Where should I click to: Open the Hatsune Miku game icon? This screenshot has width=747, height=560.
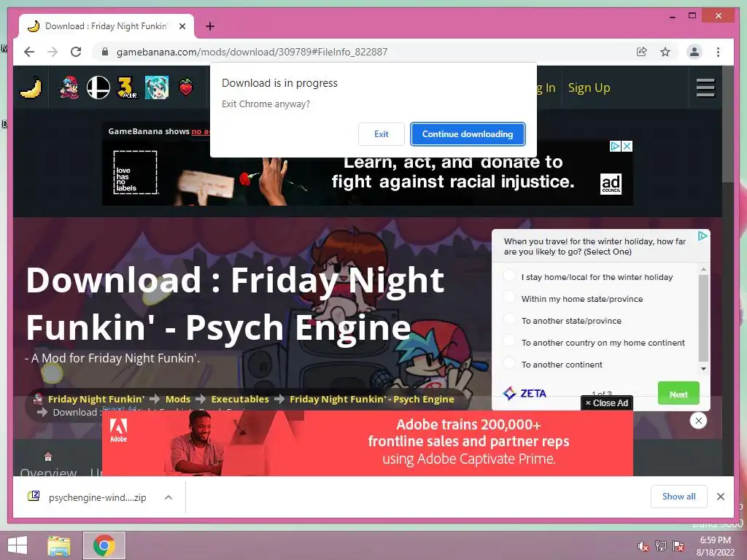pos(157,87)
